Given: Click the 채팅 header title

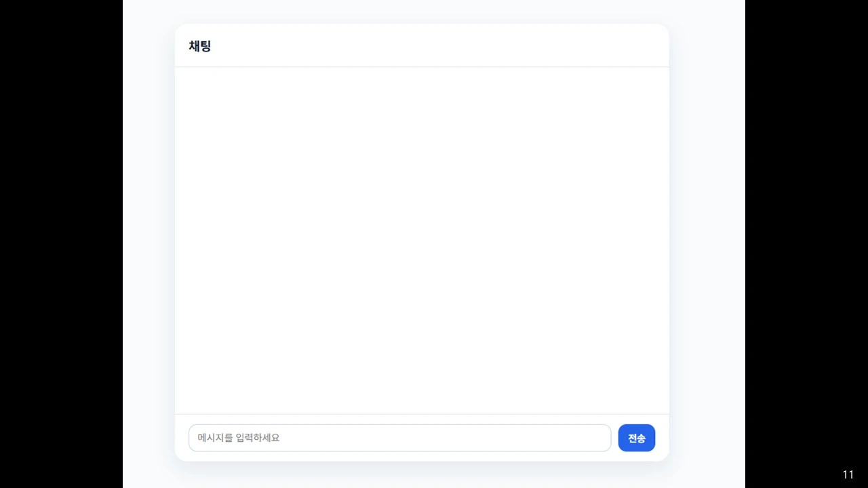Looking at the screenshot, I should click(x=199, y=46).
